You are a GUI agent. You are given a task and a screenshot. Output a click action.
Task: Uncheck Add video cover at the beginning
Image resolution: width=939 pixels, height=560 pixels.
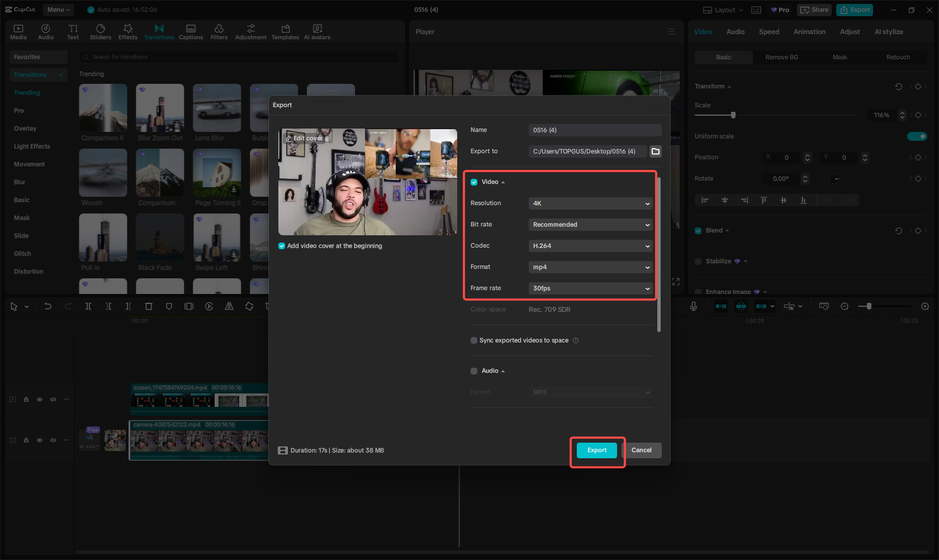[282, 245]
